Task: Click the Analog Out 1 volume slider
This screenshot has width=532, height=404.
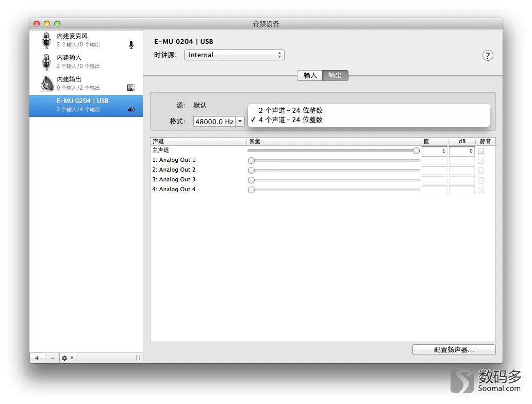Action: click(x=334, y=160)
